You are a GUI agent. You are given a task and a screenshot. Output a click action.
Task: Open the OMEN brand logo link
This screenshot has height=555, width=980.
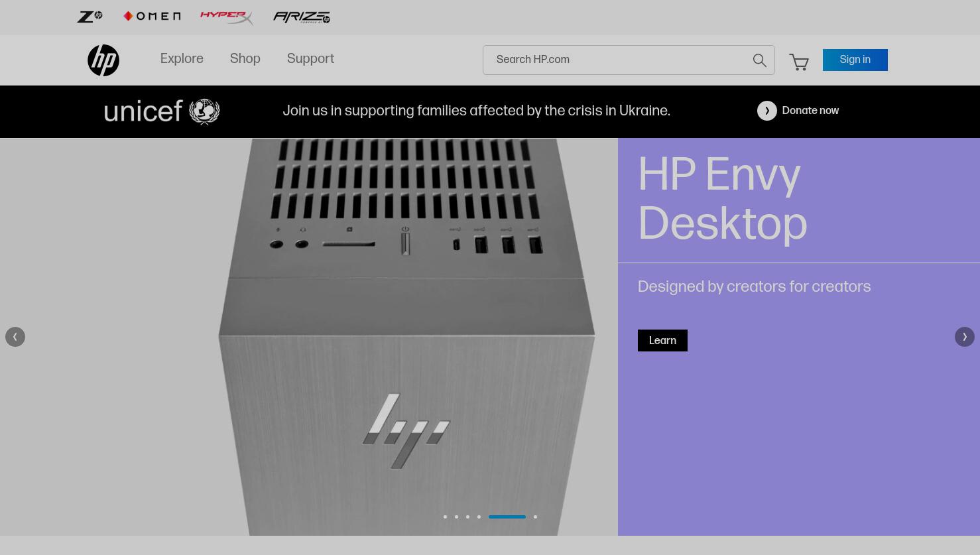click(x=152, y=17)
